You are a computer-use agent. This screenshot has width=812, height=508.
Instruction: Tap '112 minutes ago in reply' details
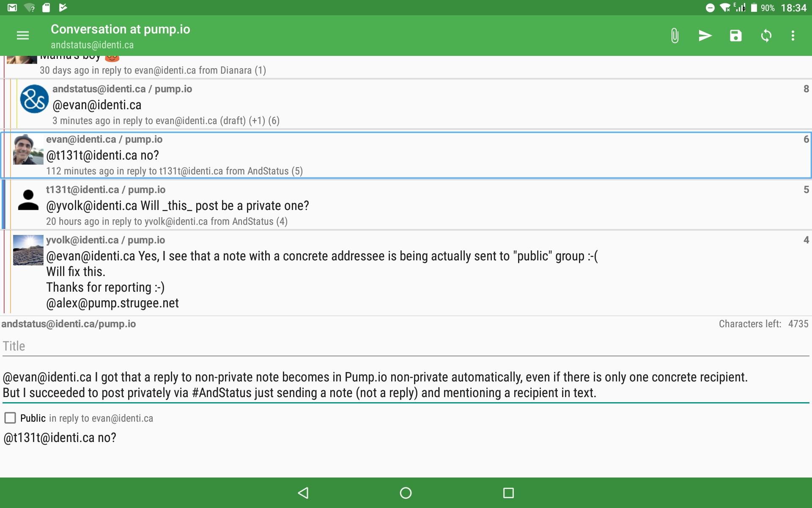(x=174, y=171)
